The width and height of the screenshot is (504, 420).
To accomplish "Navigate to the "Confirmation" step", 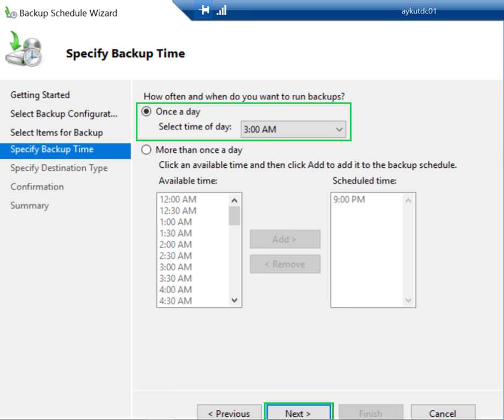I will click(x=37, y=187).
